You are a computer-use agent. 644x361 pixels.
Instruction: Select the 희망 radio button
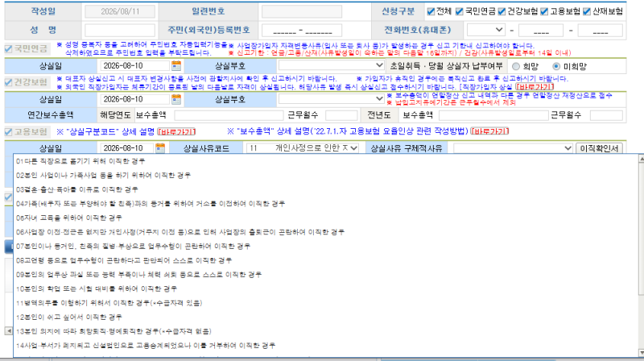(516, 66)
